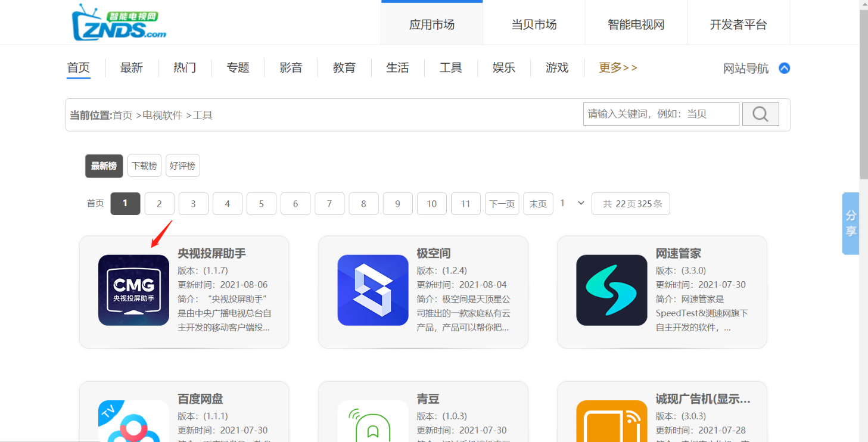Click the magnifier search button

(760, 114)
